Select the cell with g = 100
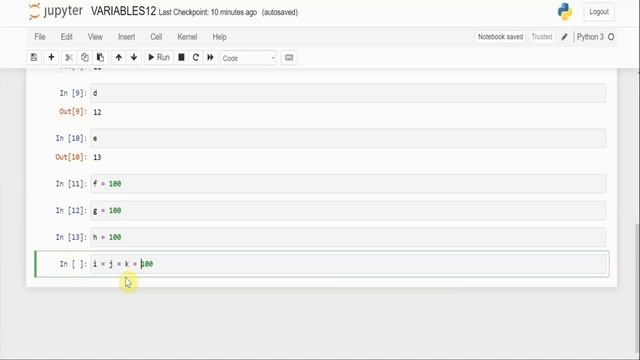The height and width of the screenshot is (360, 640). [348, 211]
